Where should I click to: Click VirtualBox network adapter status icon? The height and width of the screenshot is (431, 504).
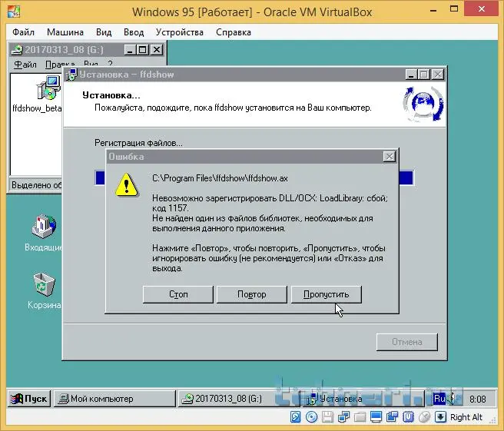pyautogui.click(x=343, y=417)
